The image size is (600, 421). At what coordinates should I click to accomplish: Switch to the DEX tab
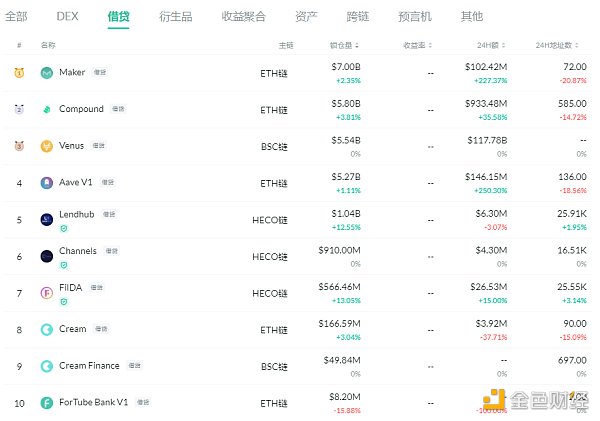(x=67, y=16)
